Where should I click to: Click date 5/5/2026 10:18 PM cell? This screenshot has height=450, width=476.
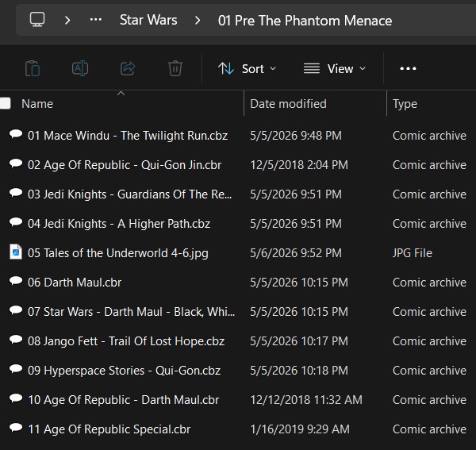coord(299,371)
